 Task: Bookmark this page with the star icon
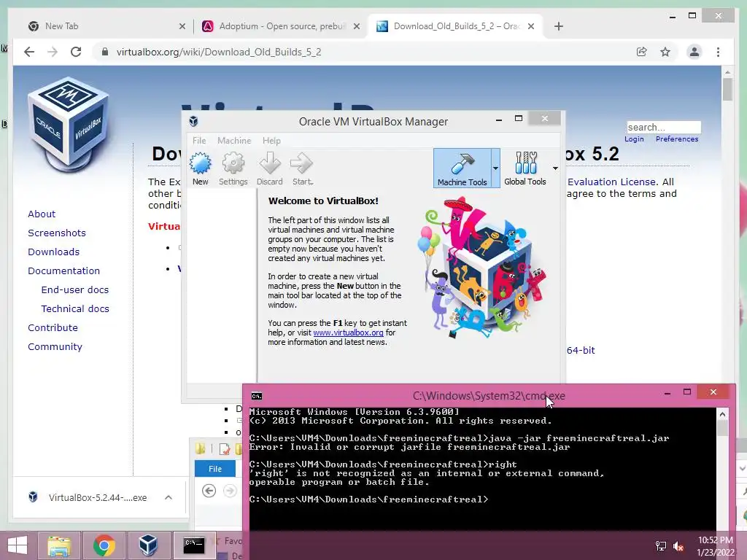pyautogui.click(x=665, y=52)
